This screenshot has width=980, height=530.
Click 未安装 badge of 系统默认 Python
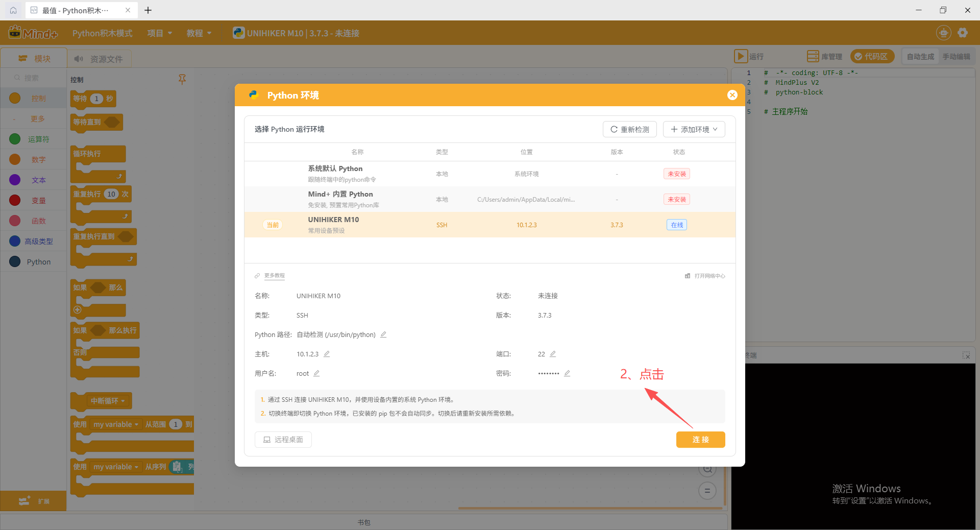(677, 174)
